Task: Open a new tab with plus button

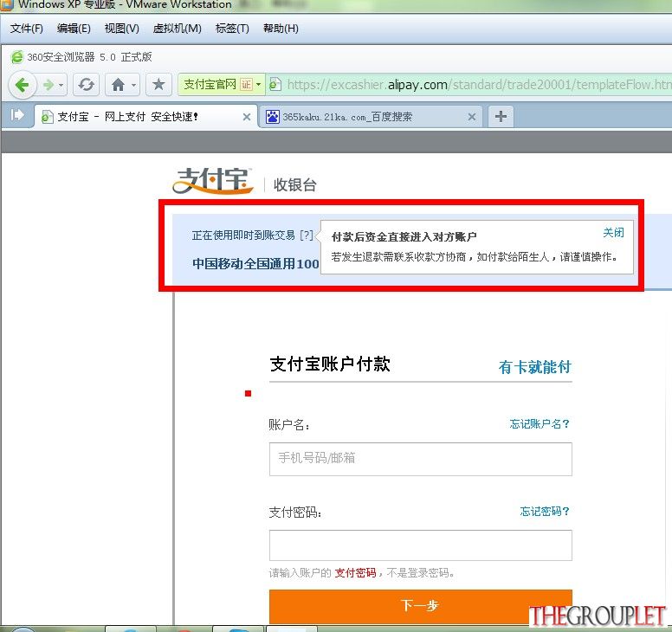Action: (501, 117)
